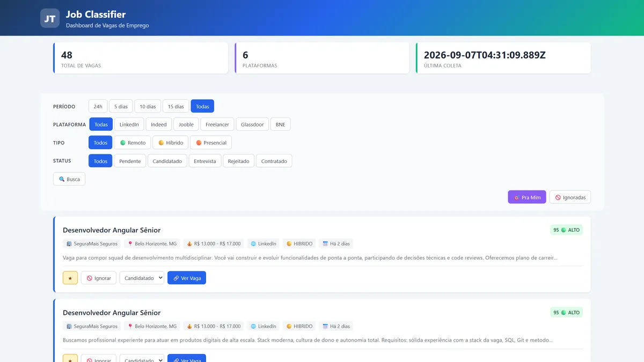The height and width of the screenshot is (362, 644).
Task: Click the JT logo icon in header
Action: click(x=50, y=18)
